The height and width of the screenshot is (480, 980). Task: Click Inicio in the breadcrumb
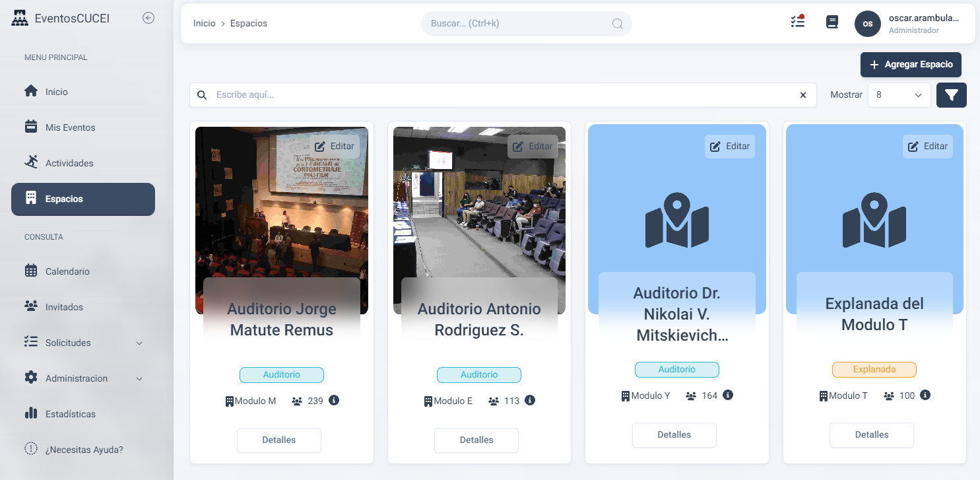204,23
